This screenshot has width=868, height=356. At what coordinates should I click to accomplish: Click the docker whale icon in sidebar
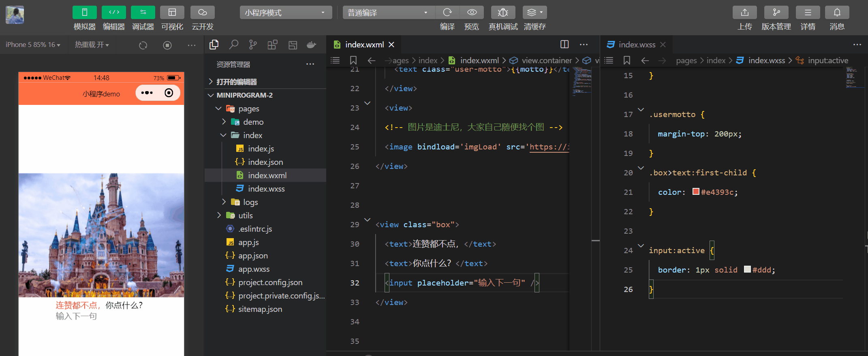coord(312,45)
